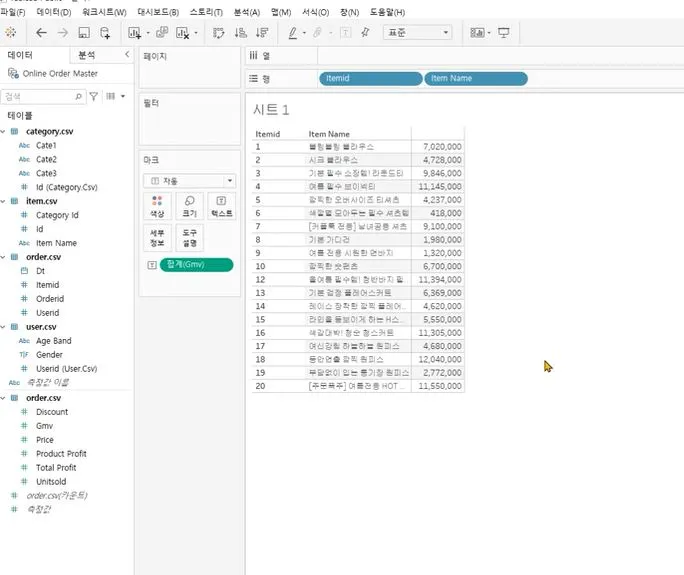Select the Orderid field

[50, 299]
